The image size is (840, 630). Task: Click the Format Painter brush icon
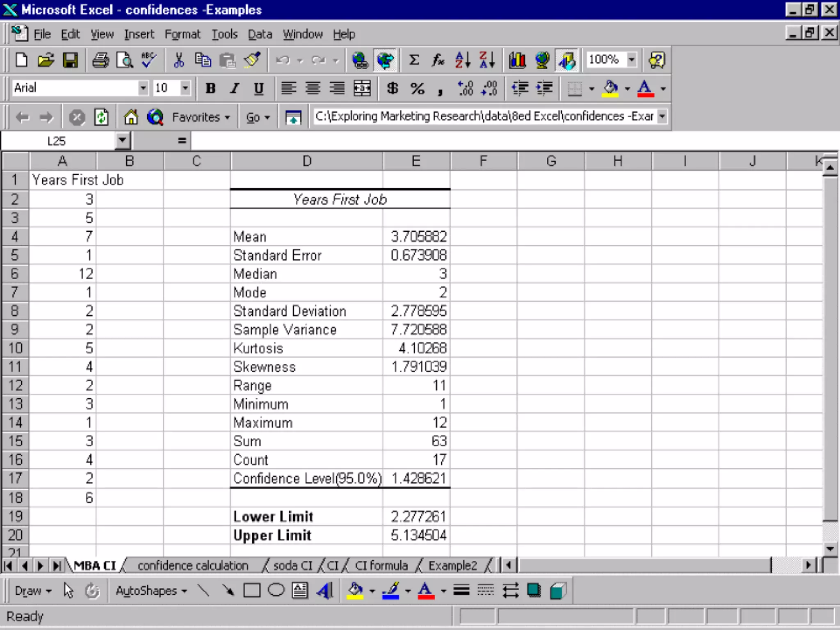point(252,60)
